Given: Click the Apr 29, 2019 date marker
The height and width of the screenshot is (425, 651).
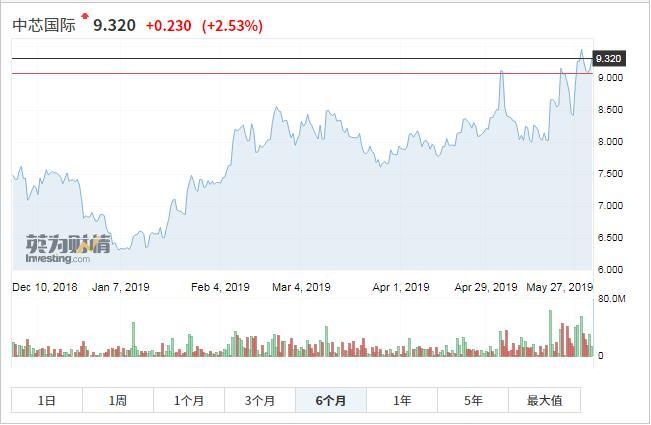Looking at the screenshot, I should pyautogui.click(x=486, y=287).
